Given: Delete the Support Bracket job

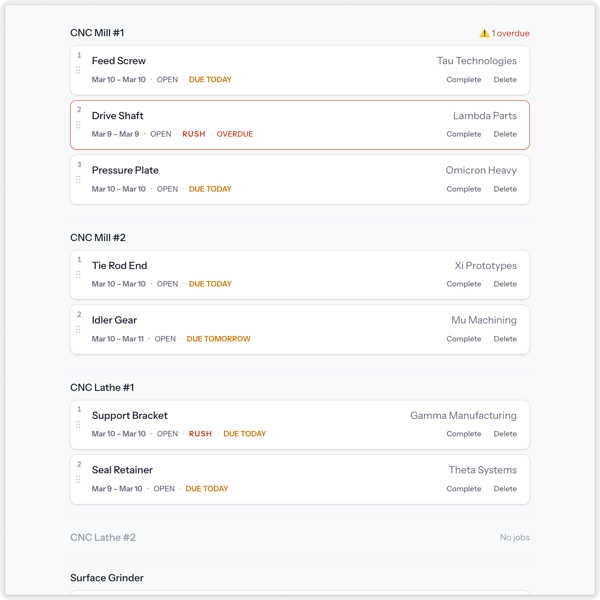Looking at the screenshot, I should point(505,434).
